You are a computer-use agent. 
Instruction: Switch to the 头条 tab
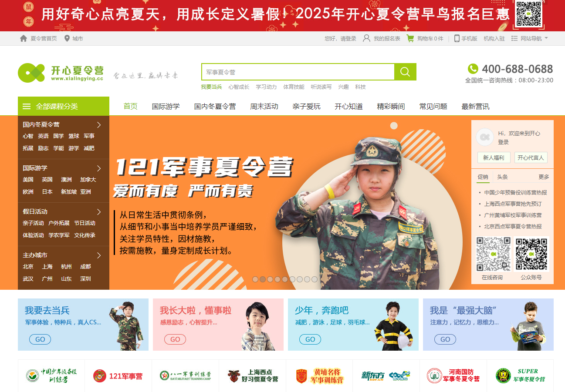502,177
